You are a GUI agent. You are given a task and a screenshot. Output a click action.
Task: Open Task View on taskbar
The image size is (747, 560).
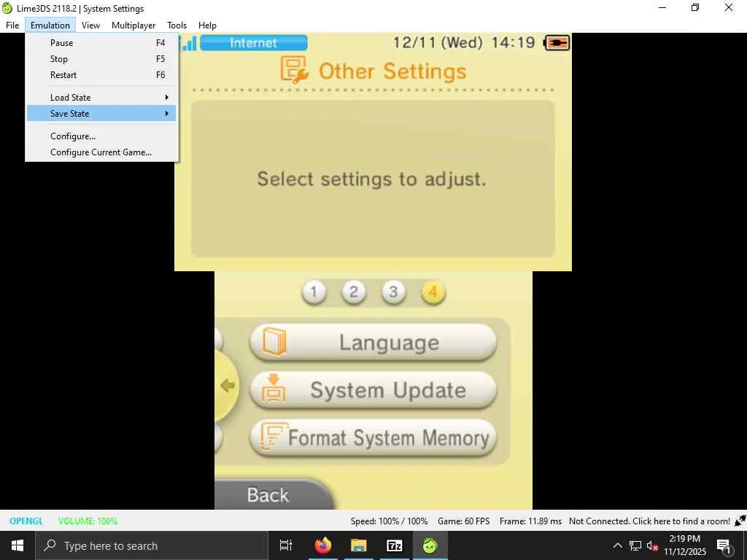tap(286, 545)
